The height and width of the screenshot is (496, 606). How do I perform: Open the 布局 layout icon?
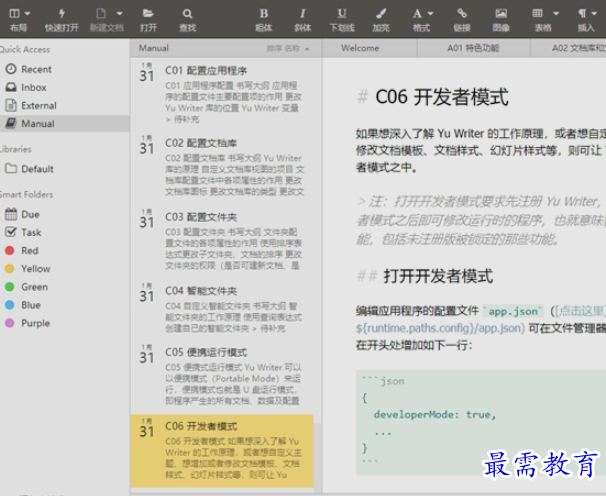(14, 14)
